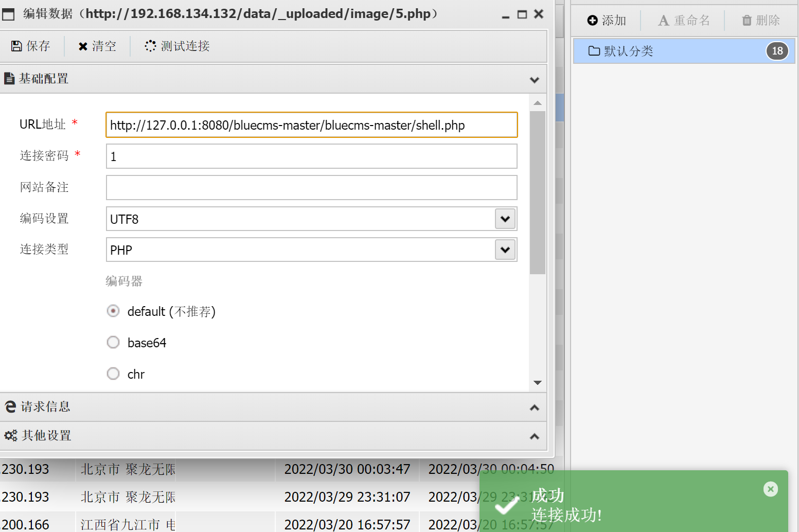The height and width of the screenshot is (532, 799).
Task: Click the 2022/03/20 16:57:57 creation time cell
Action: tap(347, 524)
